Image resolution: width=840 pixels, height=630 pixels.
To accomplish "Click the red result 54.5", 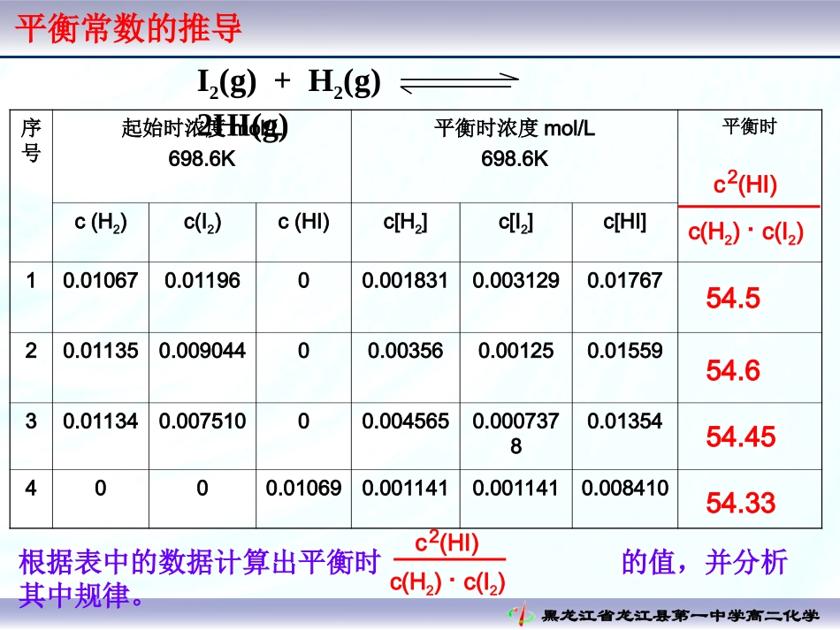I will point(733,298).
